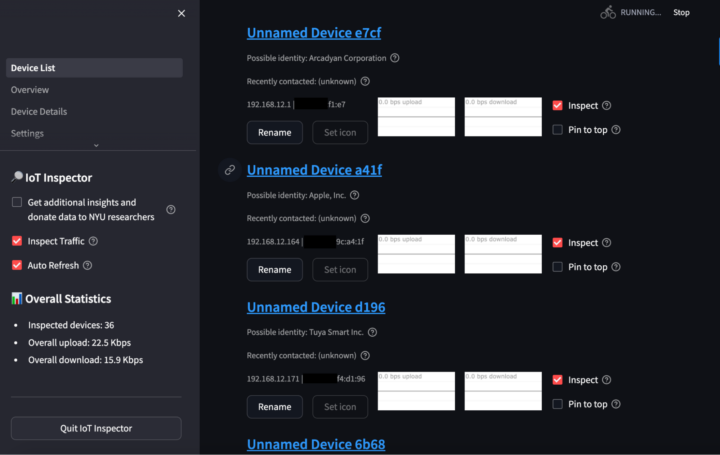The image size is (720, 455).
Task: Click the link anchor icon beside Device a41f
Action: (x=230, y=170)
